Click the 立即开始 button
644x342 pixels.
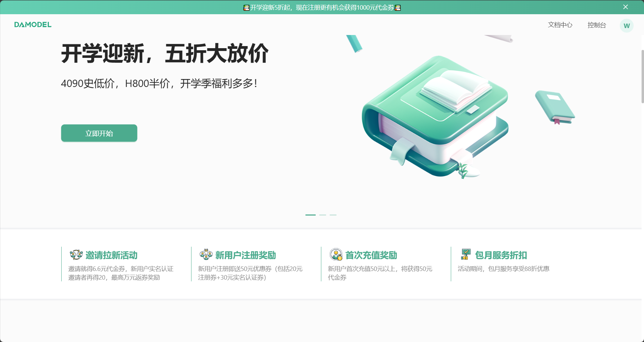point(99,133)
